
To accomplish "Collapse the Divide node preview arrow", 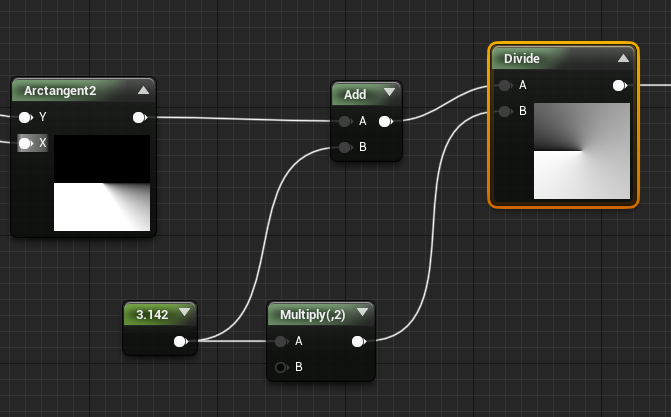I will [x=623, y=58].
